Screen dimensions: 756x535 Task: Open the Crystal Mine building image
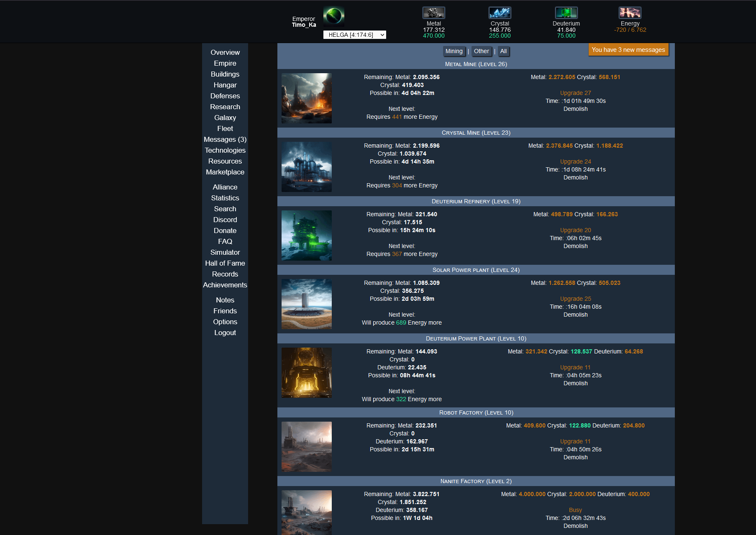307,167
